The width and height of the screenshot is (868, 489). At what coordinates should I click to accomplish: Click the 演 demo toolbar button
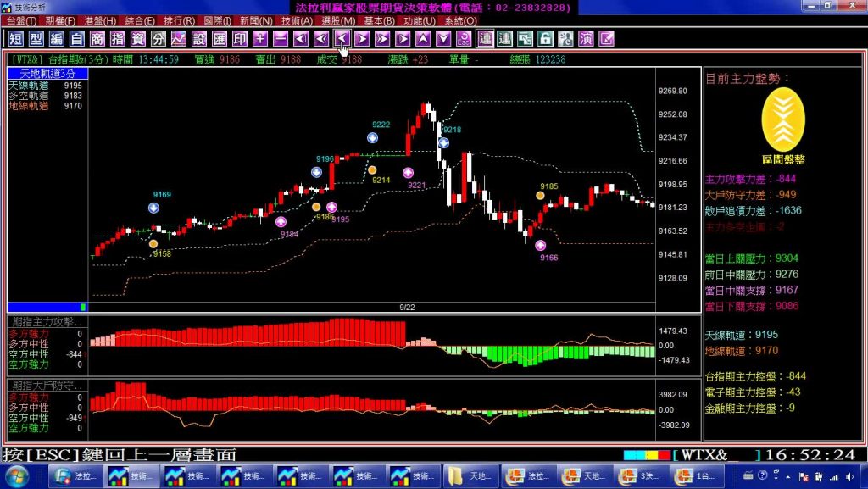tap(586, 39)
